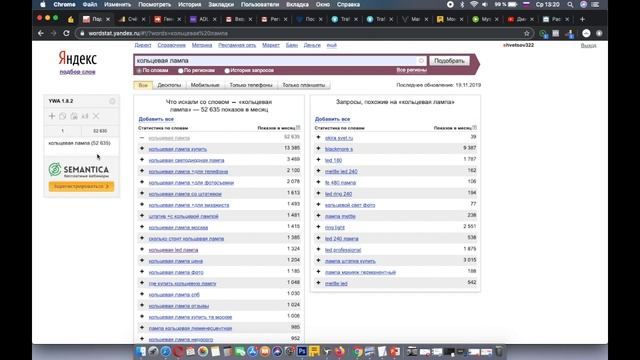The height and width of the screenshot is (360, 640).
Task: Clear the search field with the X icon
Action: pos(421,60)
